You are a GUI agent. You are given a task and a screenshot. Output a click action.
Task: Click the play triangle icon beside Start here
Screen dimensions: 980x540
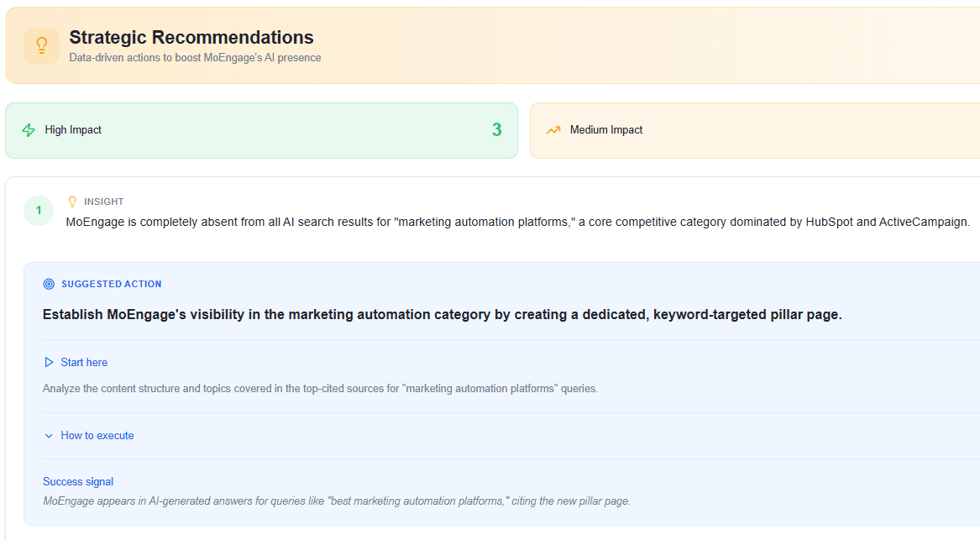coord(49,362)
